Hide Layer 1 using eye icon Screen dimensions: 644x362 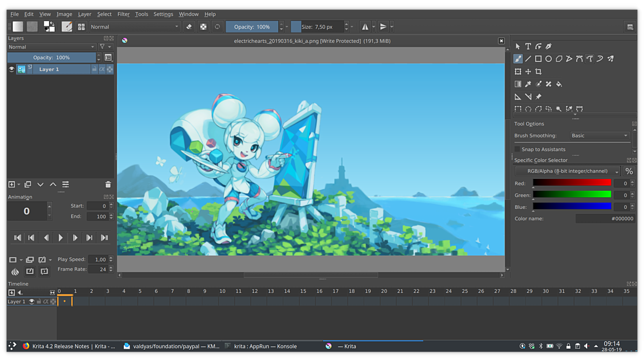(11, 69)
